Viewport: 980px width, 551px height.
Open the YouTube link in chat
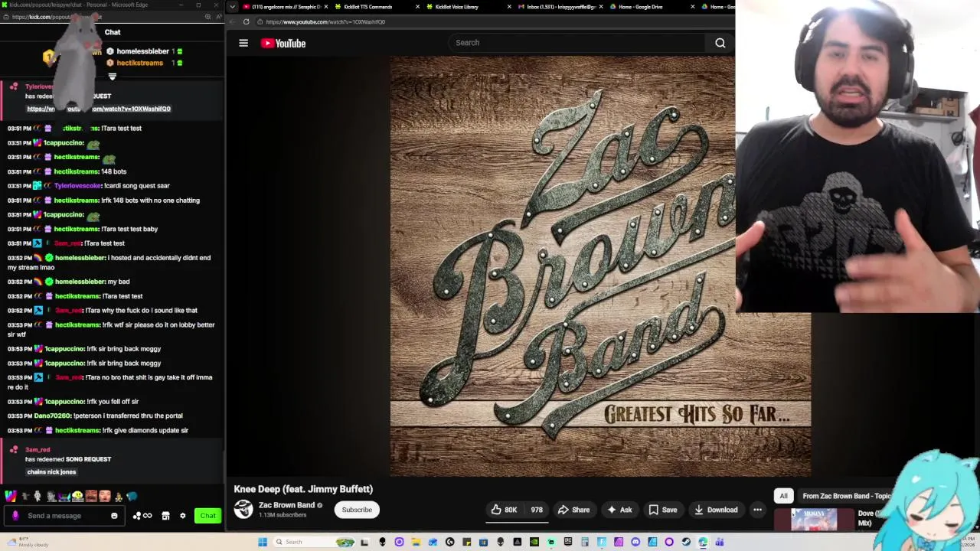99,109
